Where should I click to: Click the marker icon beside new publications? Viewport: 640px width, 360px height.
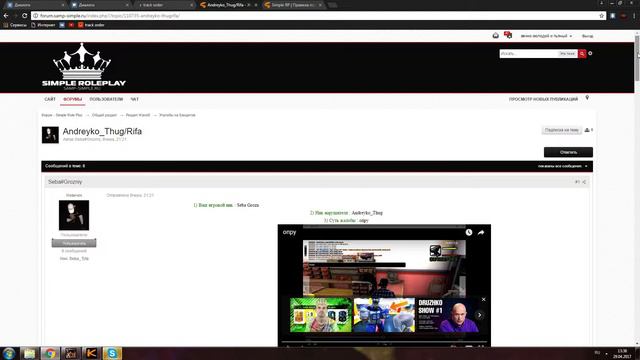[x=587, y=98]
